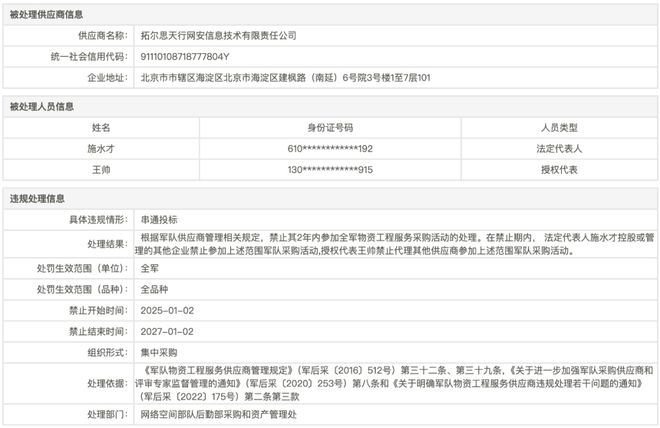
Task: Select the 被处理供应商信息 section header
Action: (46, 15)
